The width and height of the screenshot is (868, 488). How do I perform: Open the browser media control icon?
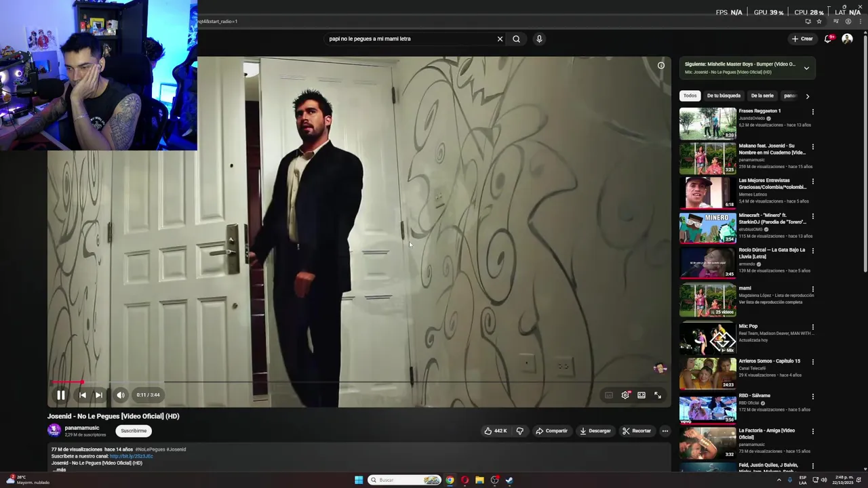tap(836, 21)
